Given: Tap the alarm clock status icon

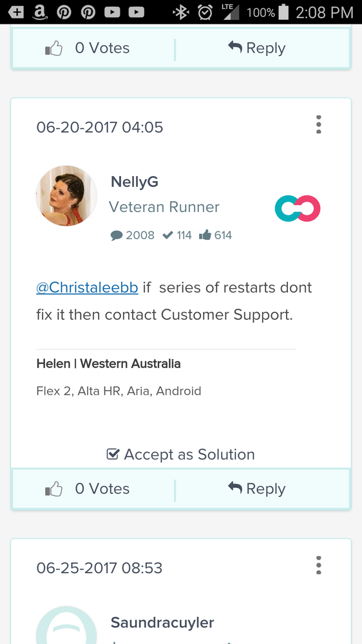Looking at the screenshot, I should coord(205,12).
